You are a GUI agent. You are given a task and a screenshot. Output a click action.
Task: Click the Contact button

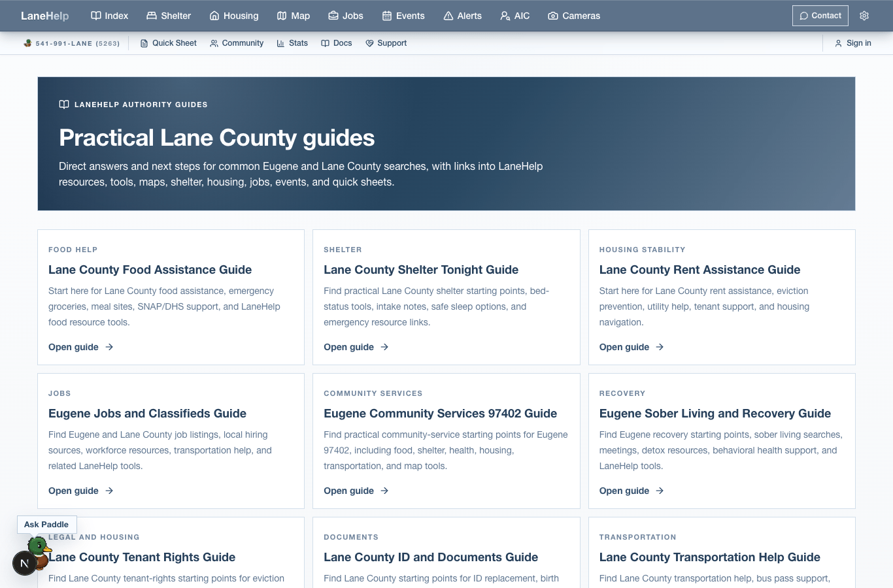[x=820, y=16]
